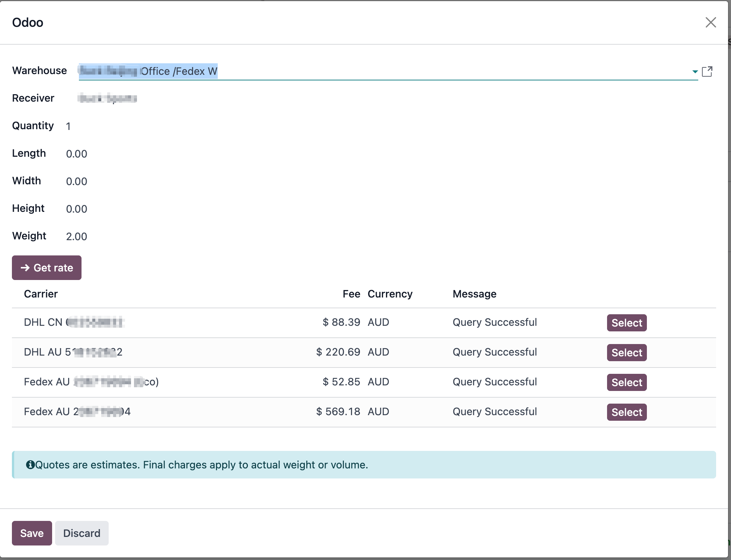Screen dimensions: 731x560
Task: Open the Warehouse external link icon
Action: 707,71
